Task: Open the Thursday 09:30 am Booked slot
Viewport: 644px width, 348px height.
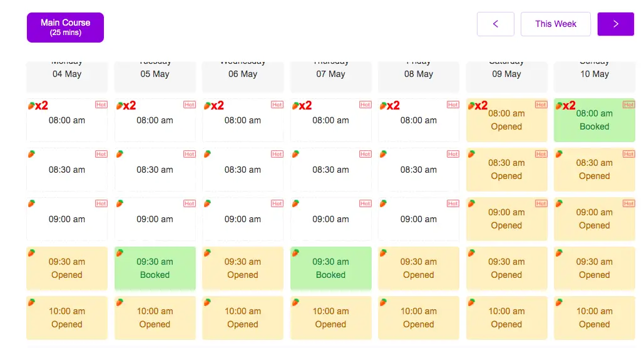Action: click(x=330, y=269)
